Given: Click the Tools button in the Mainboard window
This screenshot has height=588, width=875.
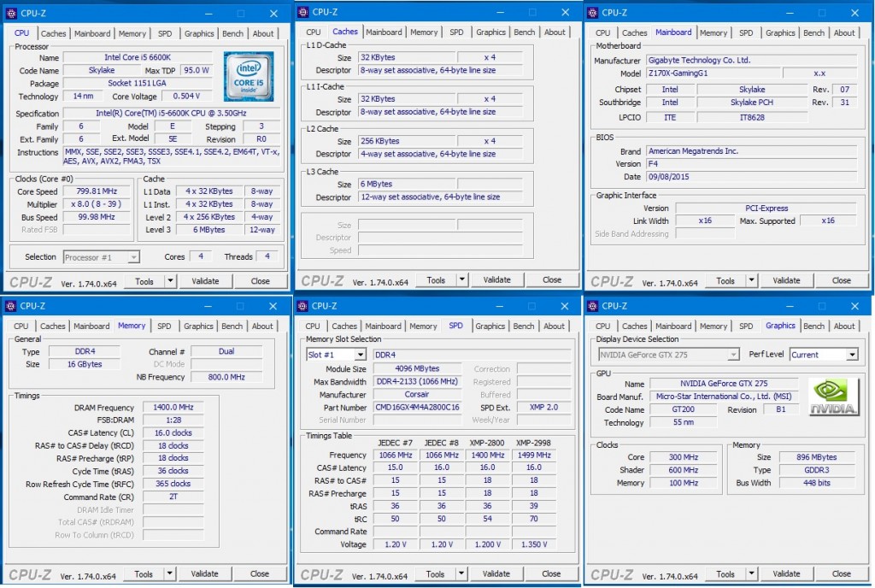Looking at the screenshot, I should pyautogui.click(x=727, y=280).
